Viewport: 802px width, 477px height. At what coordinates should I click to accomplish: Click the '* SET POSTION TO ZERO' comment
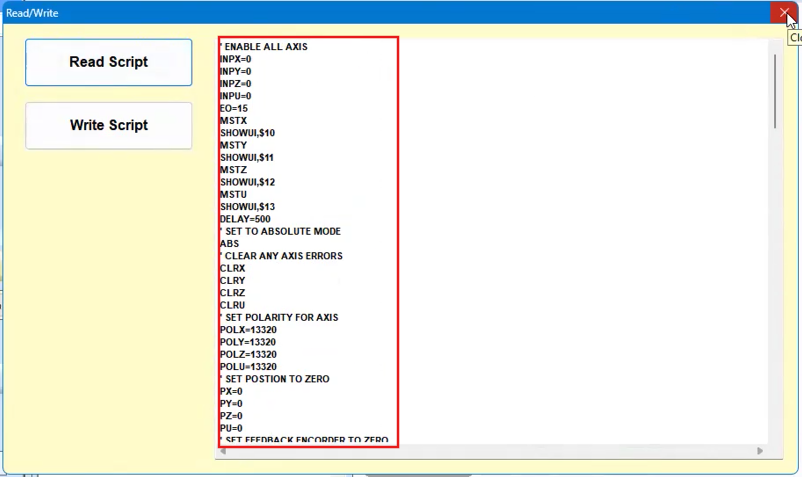(275, 379)
